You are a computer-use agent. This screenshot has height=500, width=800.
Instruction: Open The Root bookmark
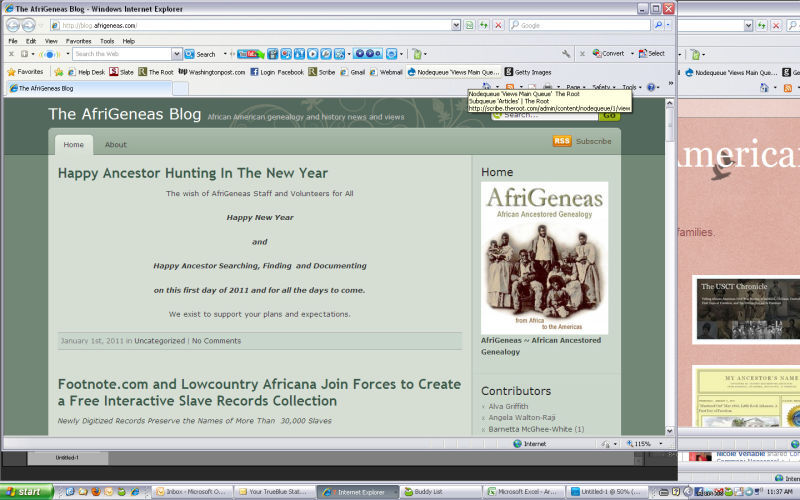pyautogui.click(x=156, y=72)
